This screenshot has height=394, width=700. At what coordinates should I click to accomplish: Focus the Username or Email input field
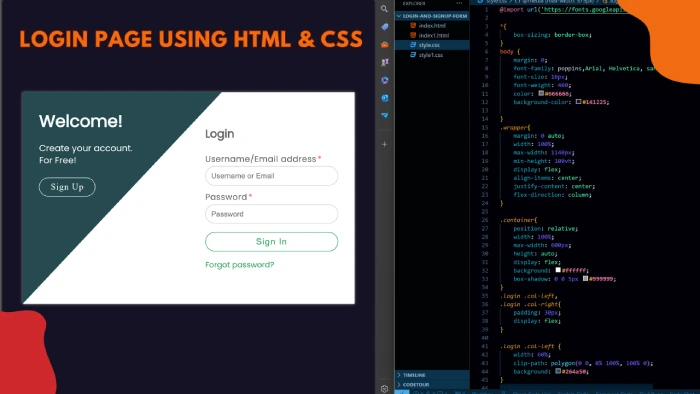click(x=271, y=176)
